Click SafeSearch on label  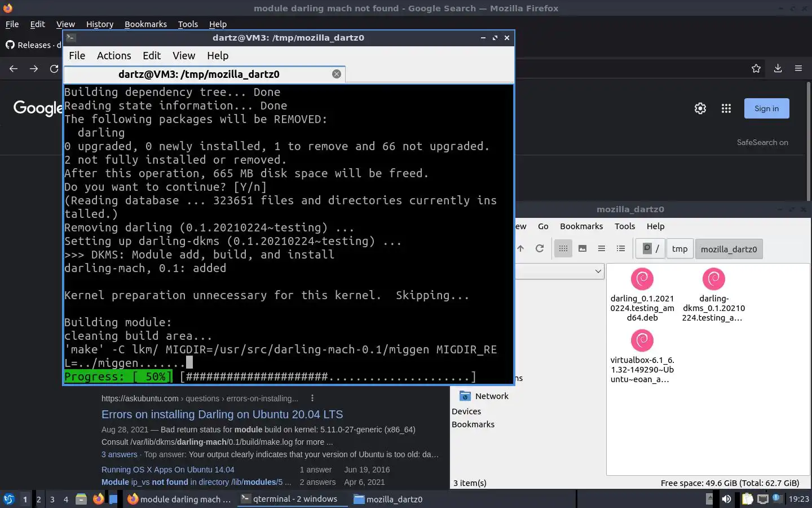(x=762, y=142)
